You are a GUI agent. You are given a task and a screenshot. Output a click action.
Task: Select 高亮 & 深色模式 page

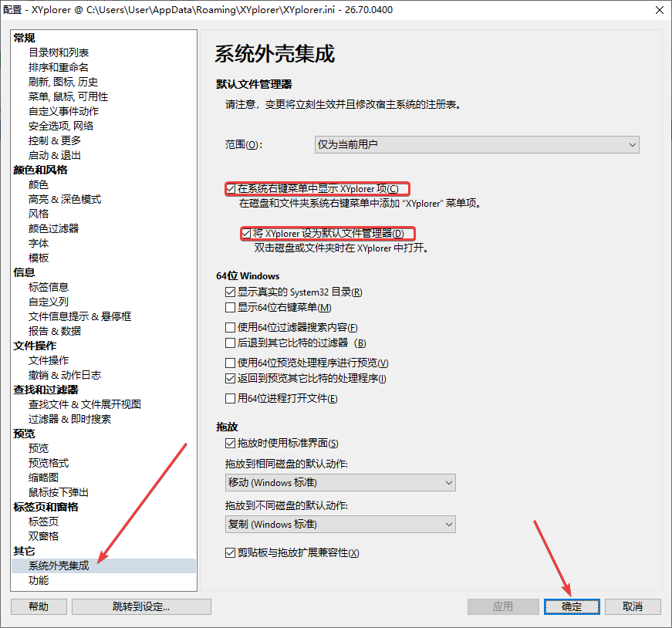65,199
